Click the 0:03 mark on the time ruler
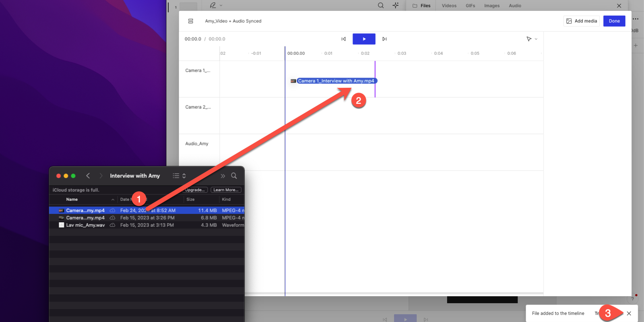The height and width of the screenshot is (322, 644). (x=402, y=53)
